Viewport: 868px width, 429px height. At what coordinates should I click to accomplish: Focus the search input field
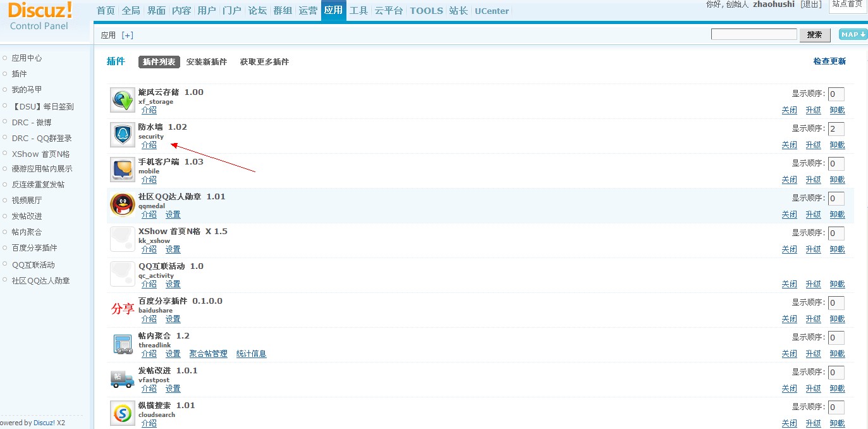pyautogui.click(x=754, y=34)
